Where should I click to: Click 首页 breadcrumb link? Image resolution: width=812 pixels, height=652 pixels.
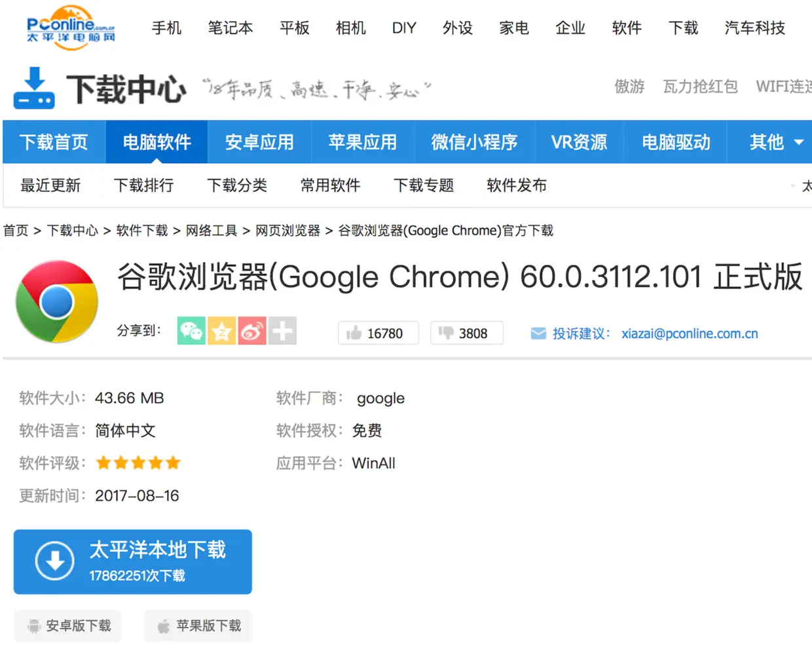click(x=16, y=231)
